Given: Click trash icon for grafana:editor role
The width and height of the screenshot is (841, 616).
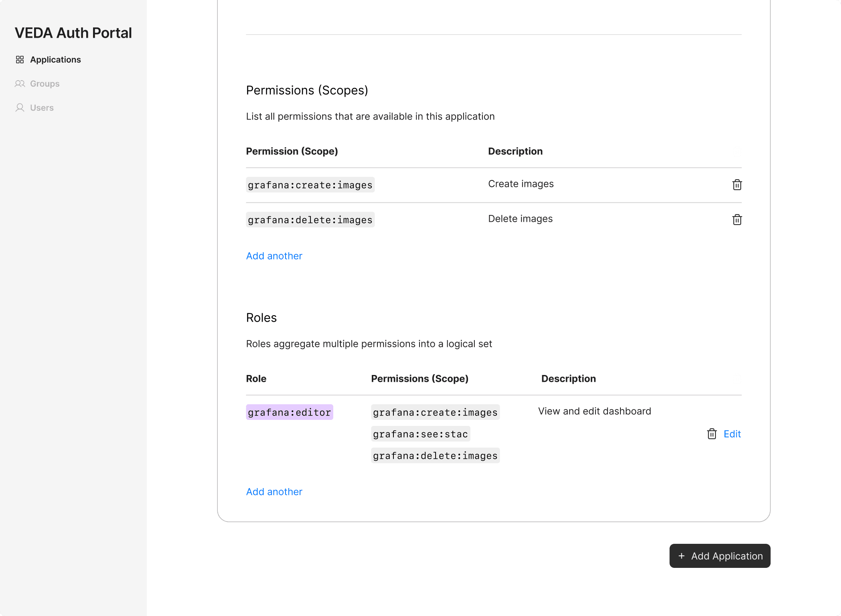Looking at the screenshot, I should point(711,434).
